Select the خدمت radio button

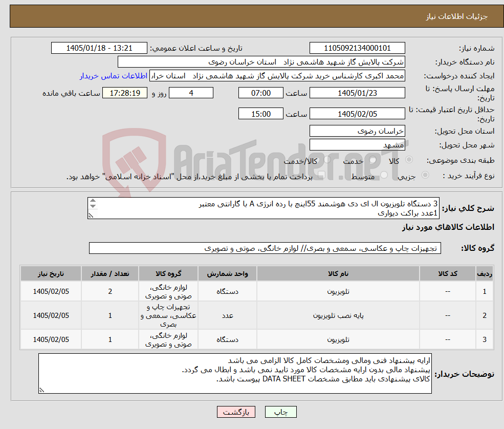pyautogui.click(x=373, y=160)
